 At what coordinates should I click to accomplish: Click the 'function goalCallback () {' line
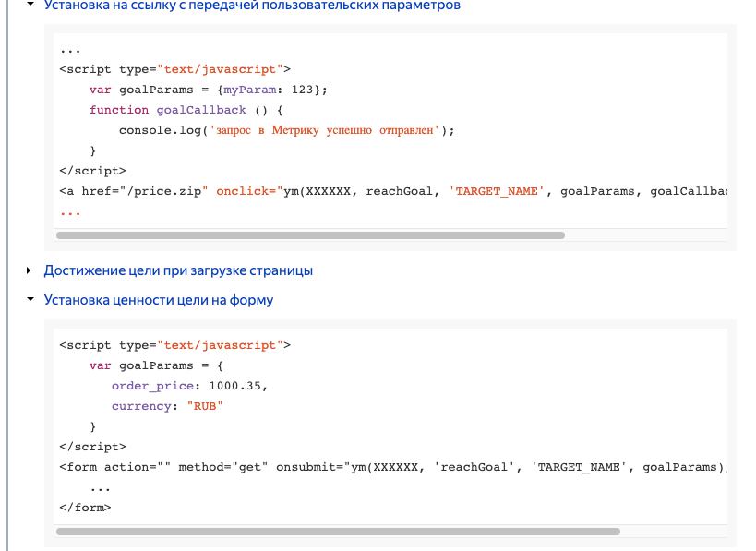pyautogui.click(x=186, y=110)
